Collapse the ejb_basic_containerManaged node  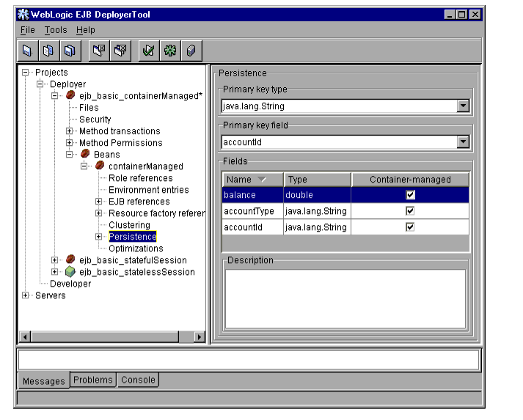(54, 96)
